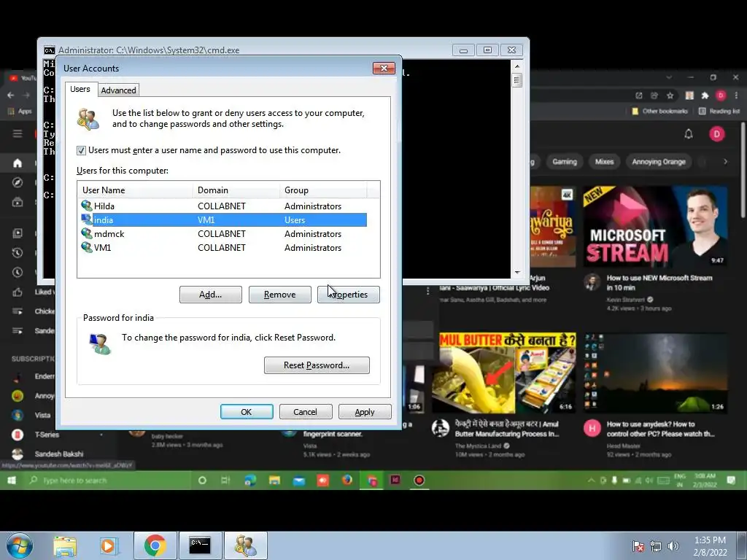747x560 pixels.
Task: Select Annoying Orange filter chip
Action: [x=659, y=162]
